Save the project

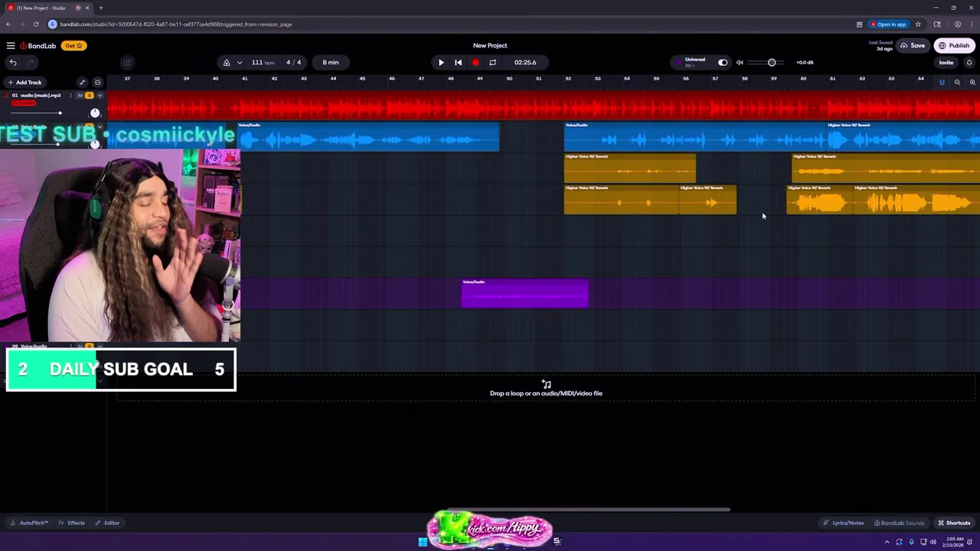pyautogui.click(x=913, y=46)
